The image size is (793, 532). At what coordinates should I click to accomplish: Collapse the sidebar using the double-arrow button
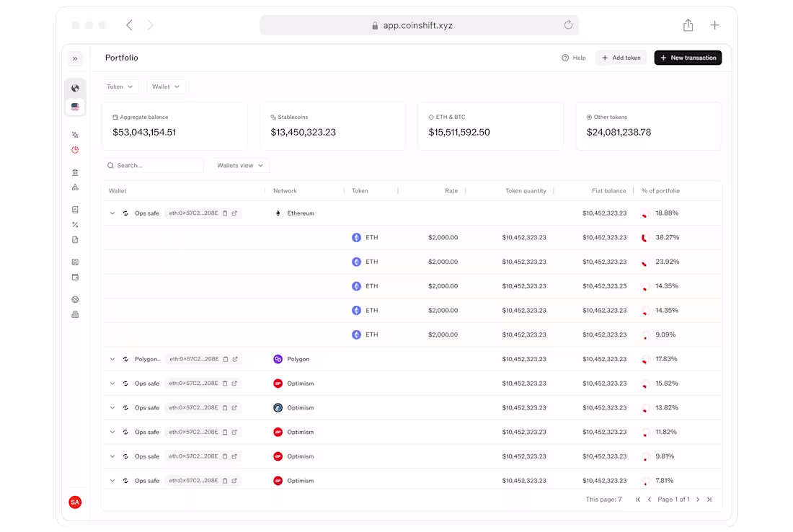pyautogui.click(x=75, y=58)
